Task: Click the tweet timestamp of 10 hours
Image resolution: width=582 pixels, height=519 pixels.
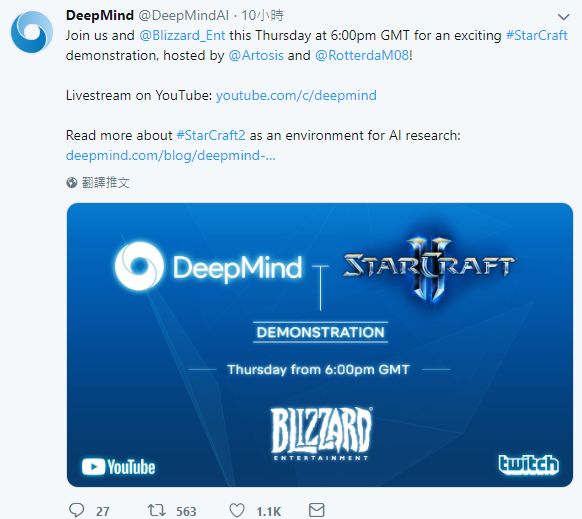Action: point(262,16)
